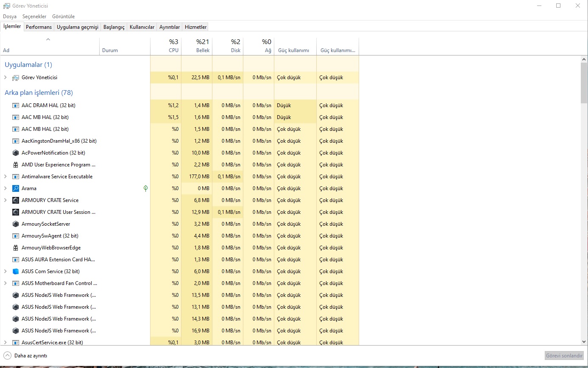Open the Başlangıç tab

tap(114, 27)
